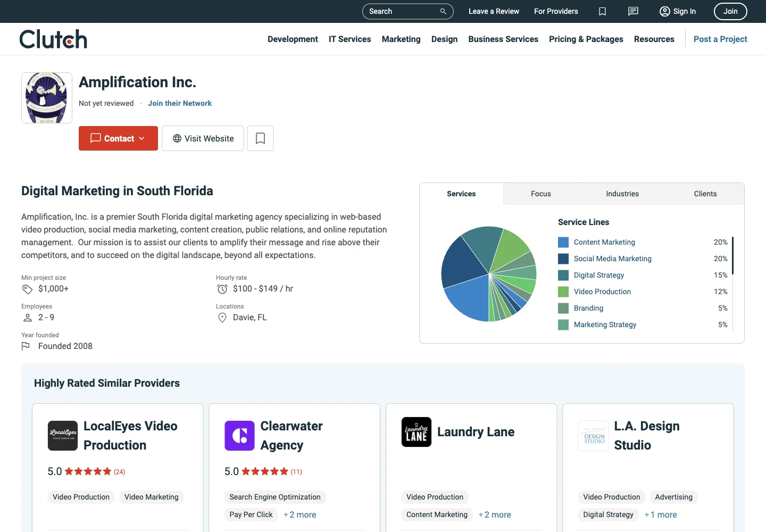This screenshot has width=766, height=532.
Task: Click the Clearwater Agency five-star rating
Action: point(265,471)
